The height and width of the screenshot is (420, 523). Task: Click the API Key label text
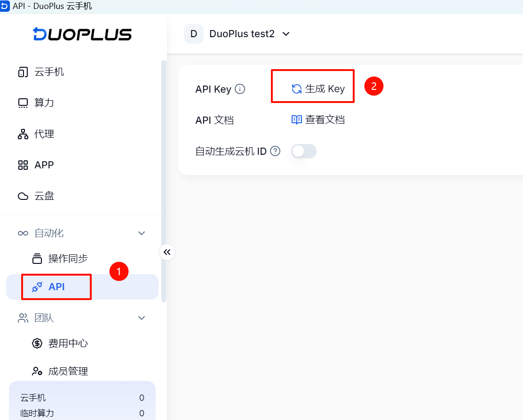213,89
